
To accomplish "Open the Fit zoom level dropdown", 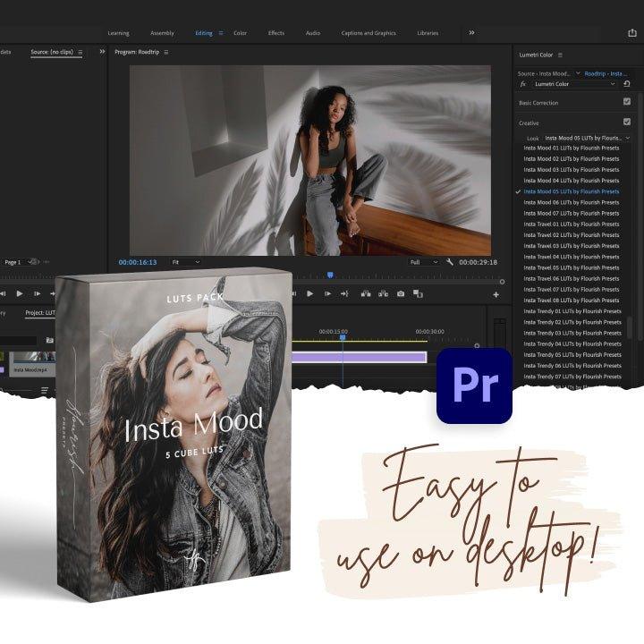I will pos(185,262).
